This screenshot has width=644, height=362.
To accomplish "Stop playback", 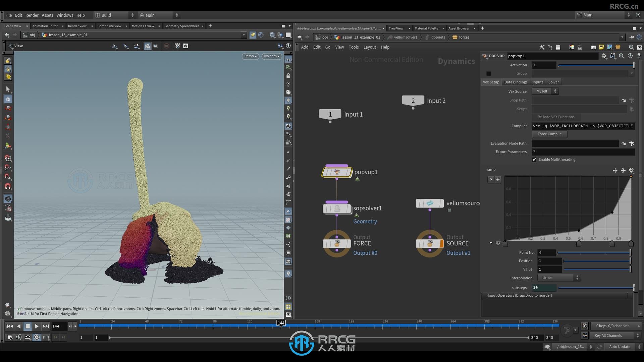I will coord(28,326).
